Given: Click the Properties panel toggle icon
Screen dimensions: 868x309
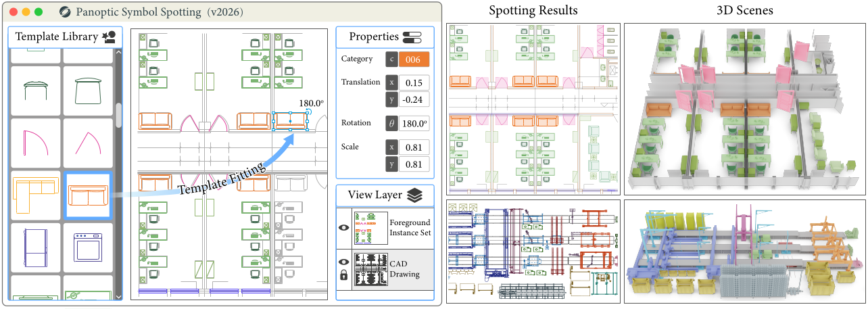Looking at the screenshot, I should click(411, 37).
